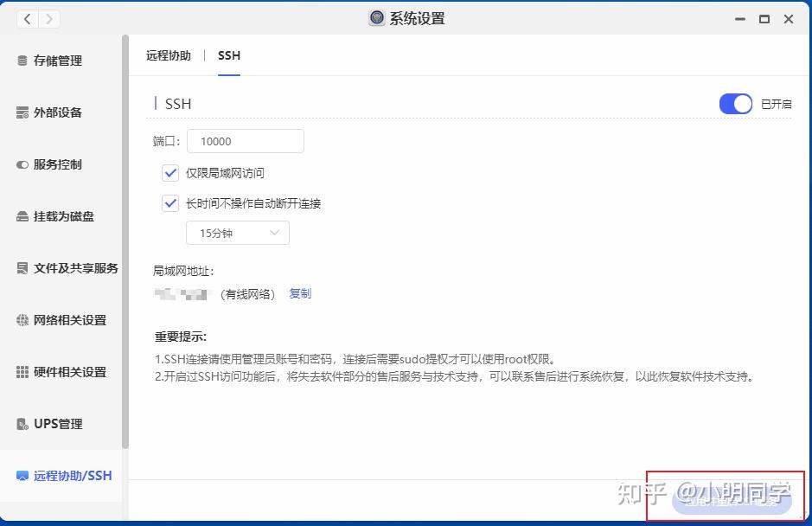Switch to the 远程协助 tab
The width and height of the screenshot is (812, 526).
[168, 55]
